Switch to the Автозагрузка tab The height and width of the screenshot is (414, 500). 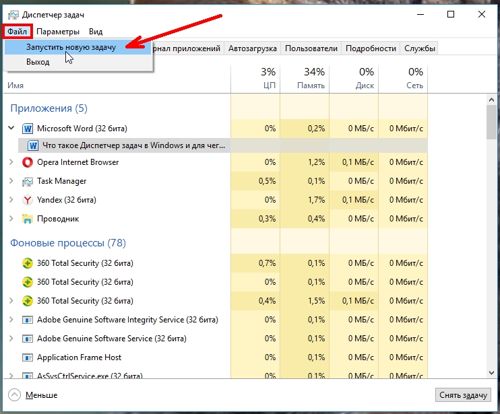click(x=252, y=48)
